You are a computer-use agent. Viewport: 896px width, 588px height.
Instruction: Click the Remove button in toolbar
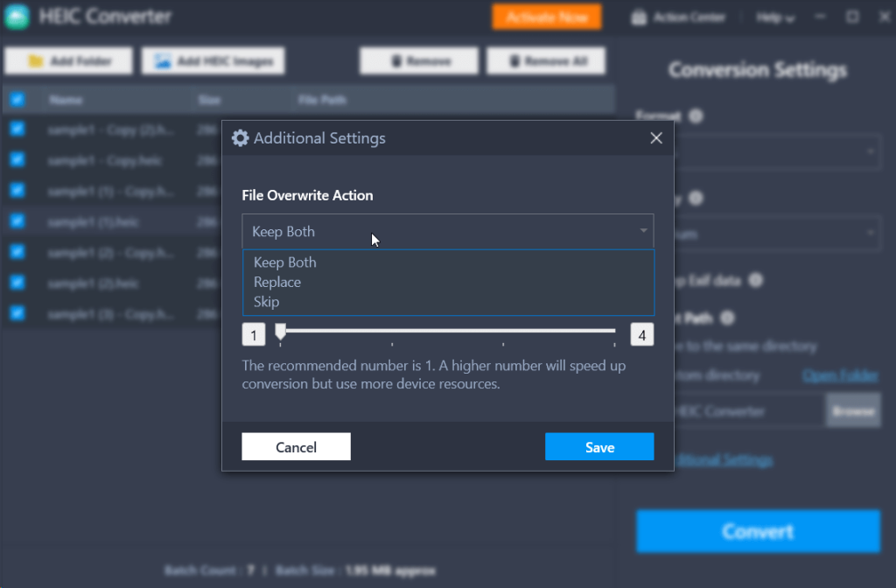pyautogui.click(x=419, y=61)
